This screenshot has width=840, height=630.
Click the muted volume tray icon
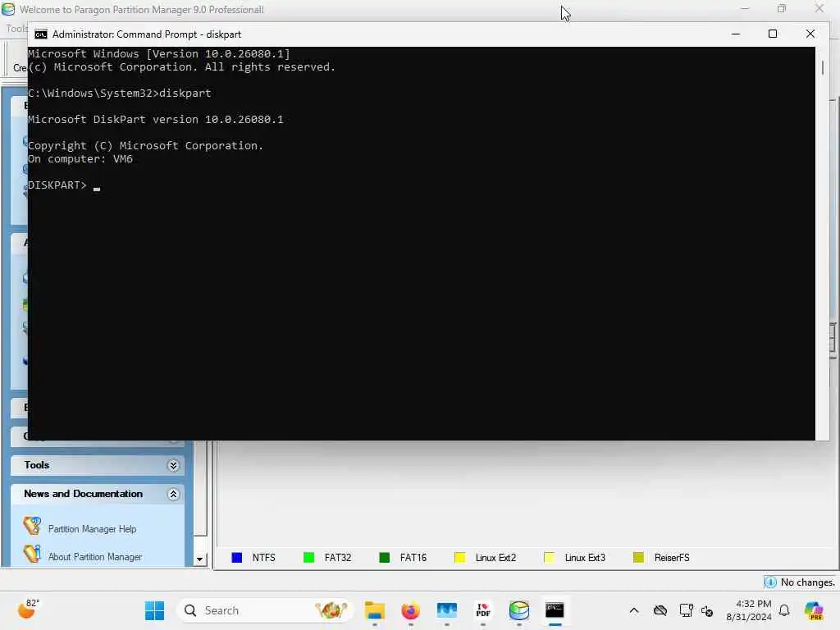click(707, 611)
